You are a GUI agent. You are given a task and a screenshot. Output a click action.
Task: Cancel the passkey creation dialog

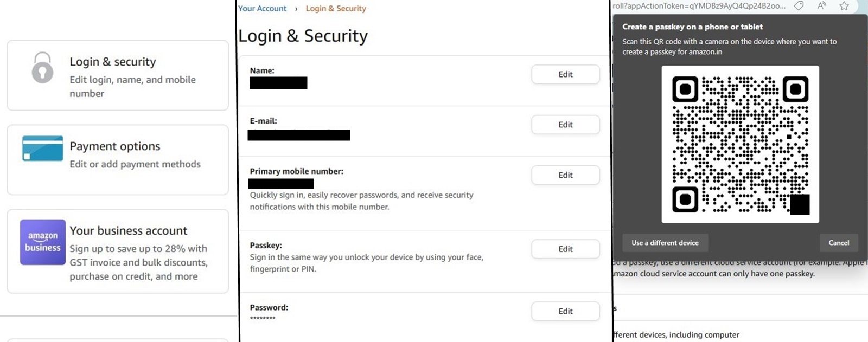click(838, 243)
